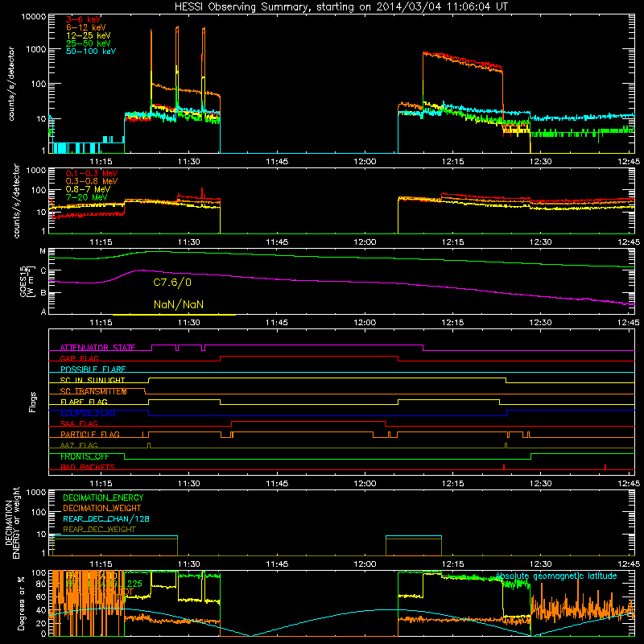This screenshot has height=644, width=644.
Task: Click the green 225 label in bottom panel
Action: pos(134,584)
